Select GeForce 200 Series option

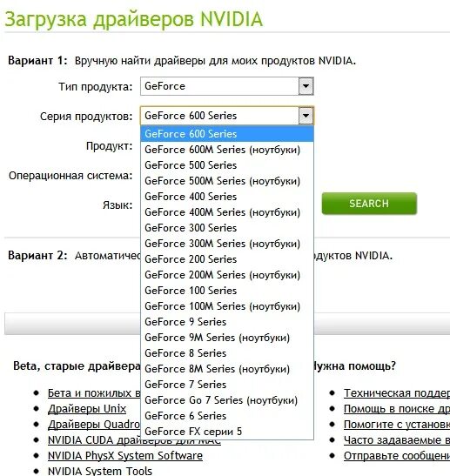click(227, 259)
